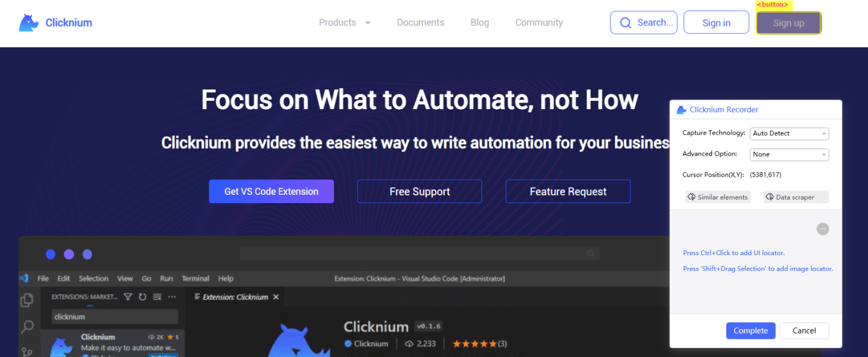Open the round ellipsis menu in Recorder
The width and height of the screenshot is (868, 357).
pyautogui.click(x=823, y=229)
